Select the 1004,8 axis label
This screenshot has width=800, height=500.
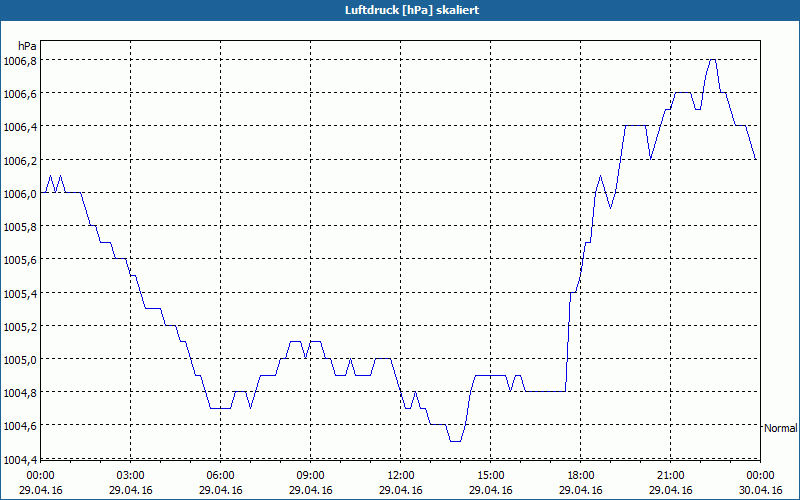[x=20, y=393]
